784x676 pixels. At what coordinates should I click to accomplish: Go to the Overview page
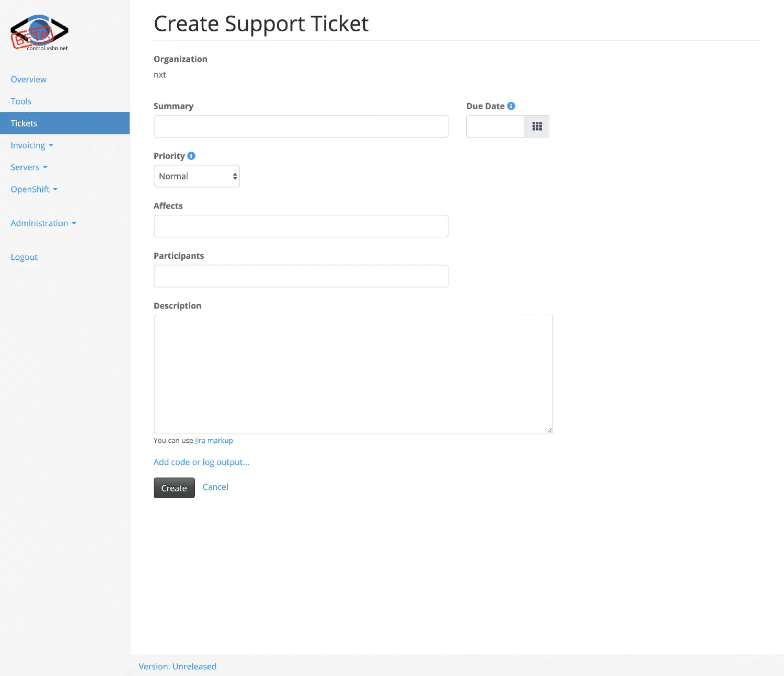click(x=29, y=79)
